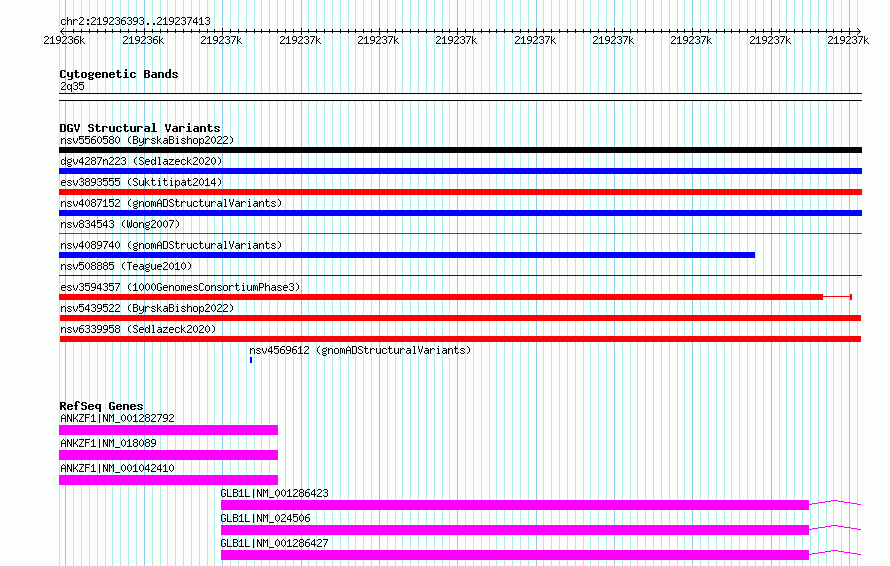
Task: Click the chr2:219236393..219237413 coordinate label
Action: pos(135,22)
